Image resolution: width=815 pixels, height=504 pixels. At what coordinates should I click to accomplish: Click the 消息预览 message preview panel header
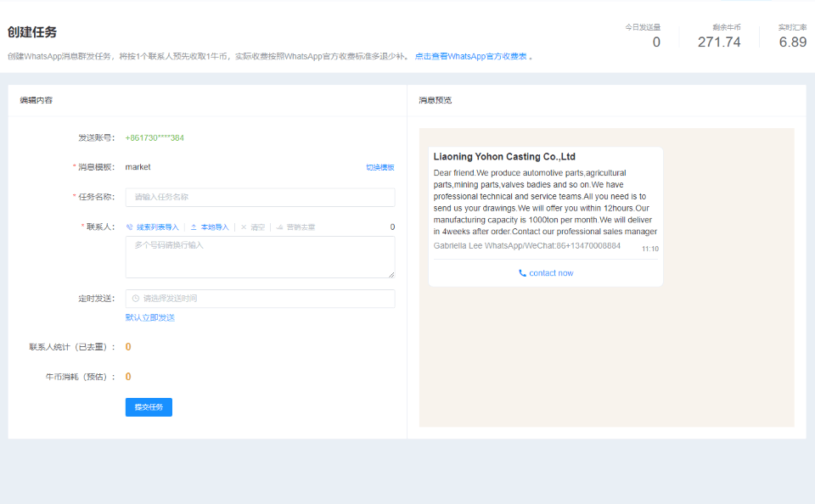(436, 100)
